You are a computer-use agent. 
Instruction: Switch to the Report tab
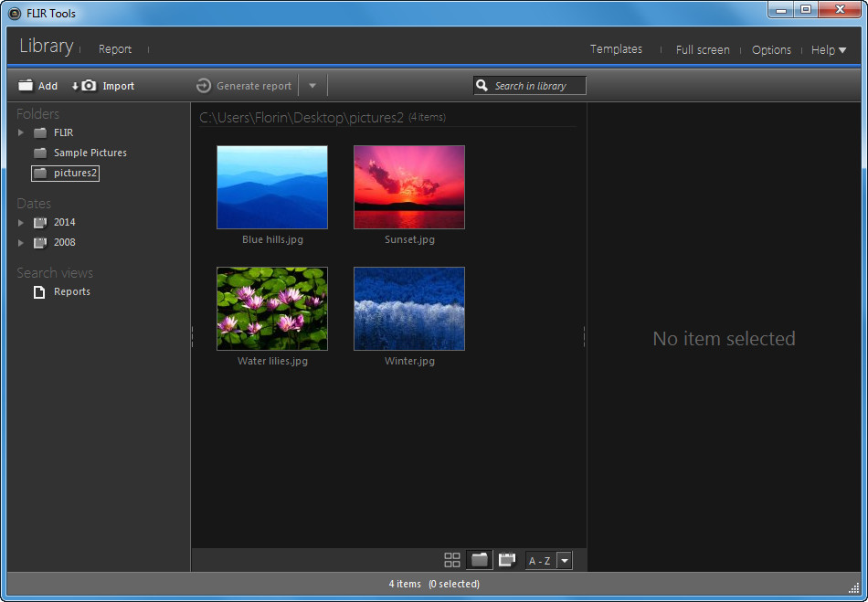pos(115,49)
